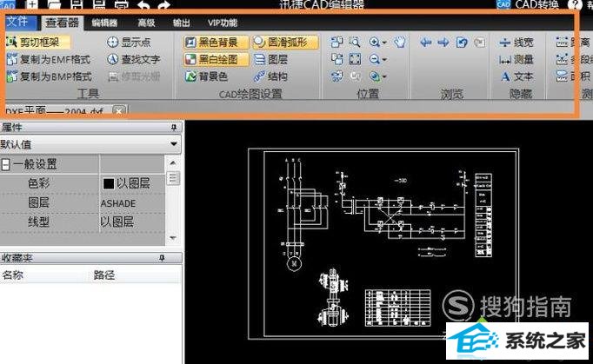Open the 图层 layers dialog

270,59
